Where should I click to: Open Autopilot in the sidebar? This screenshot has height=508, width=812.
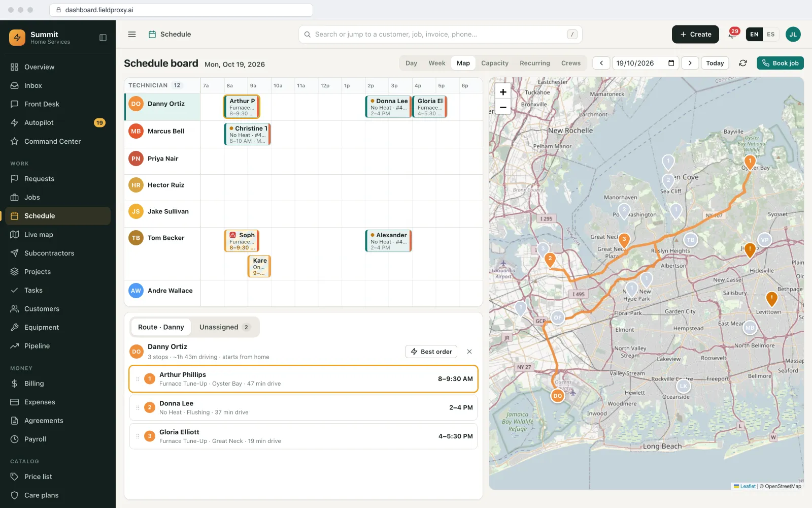pos(57,122)
